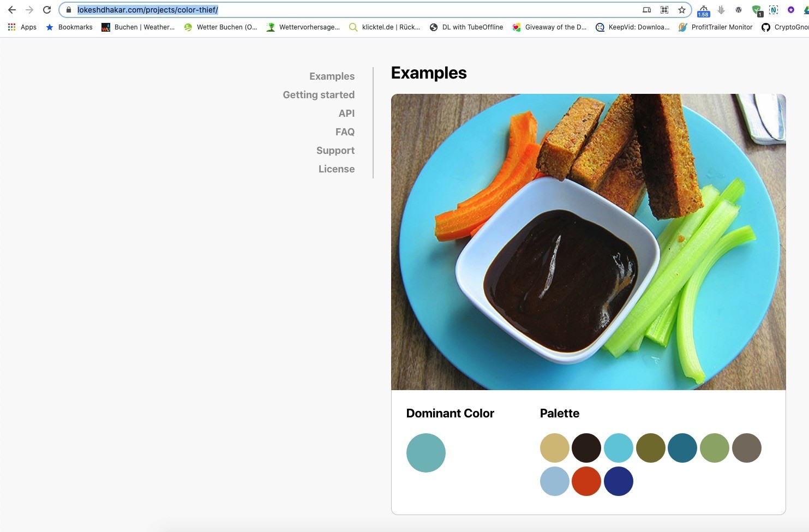
Task: Click the browser back arrow
Action: pos(12,10)
